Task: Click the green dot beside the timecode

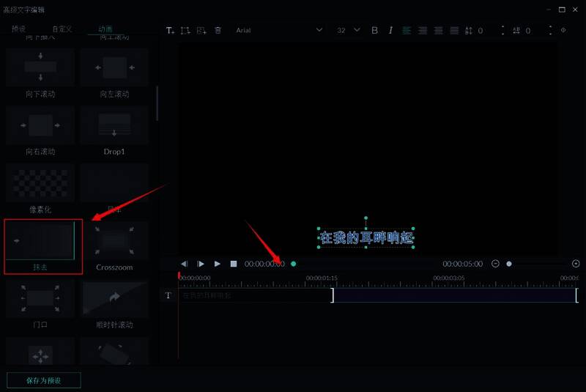Action: 294,264
